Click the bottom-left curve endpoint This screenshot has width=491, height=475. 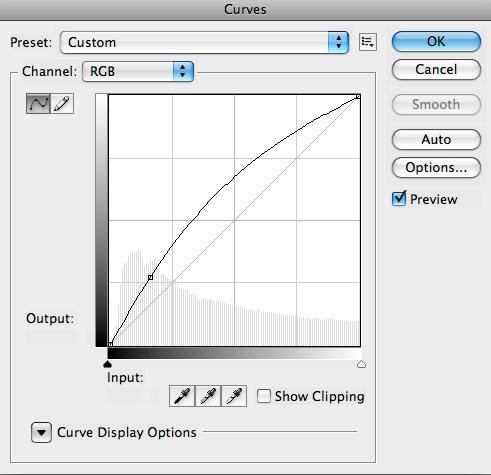[111, 343]
